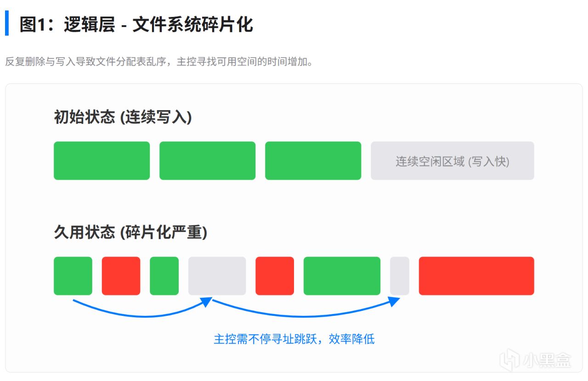The height and width of the screenshot is (381, 588).
Task: Click the description starting with 反复删除与写入
Action: pos(159,62)
